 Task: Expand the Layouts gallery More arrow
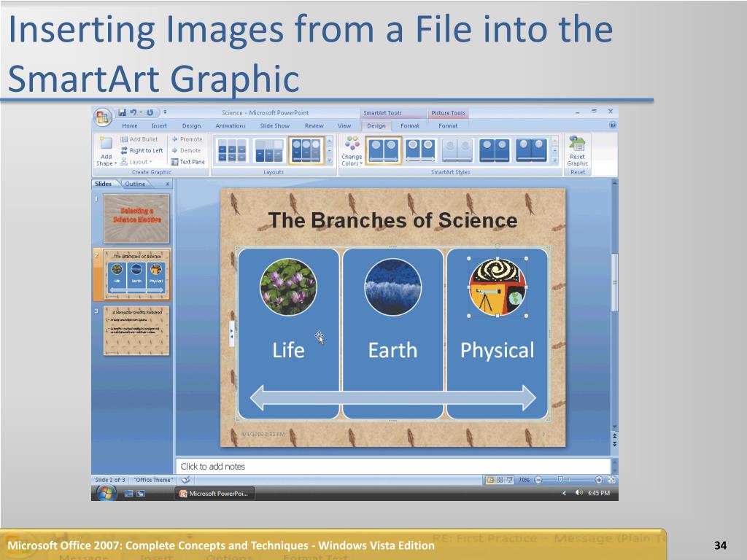pyautogui.click(x=330, y=161)
